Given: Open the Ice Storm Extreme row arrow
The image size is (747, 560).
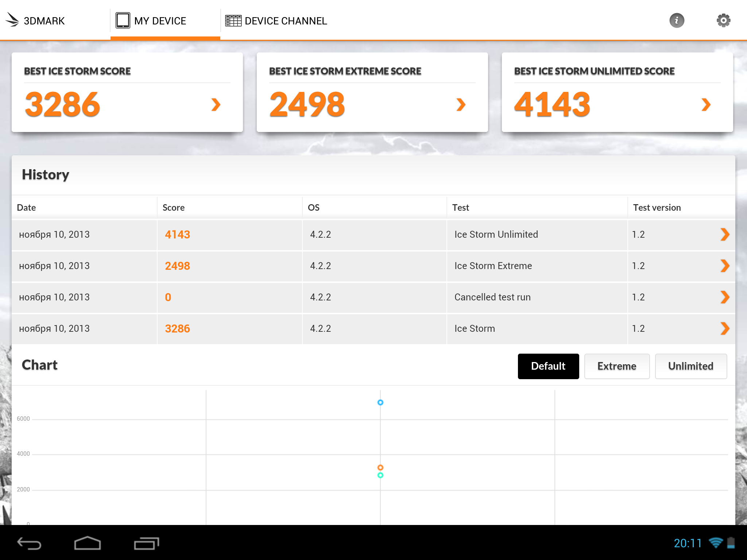Looking at the screenshot, I should point(725,266).
